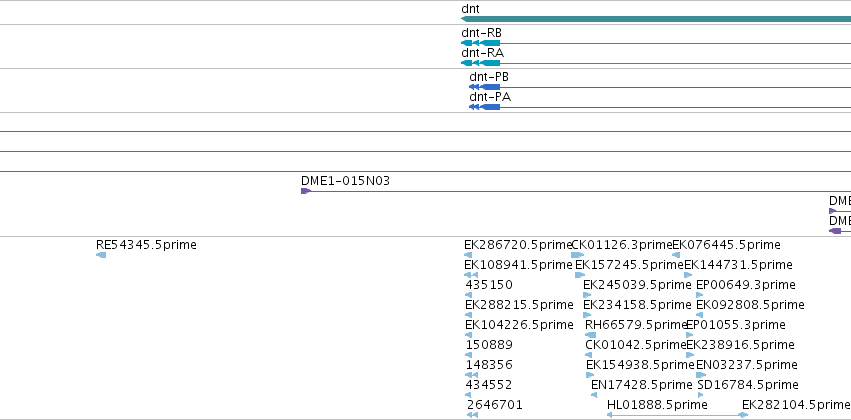Click the dnt-PB label

(489, 77)
